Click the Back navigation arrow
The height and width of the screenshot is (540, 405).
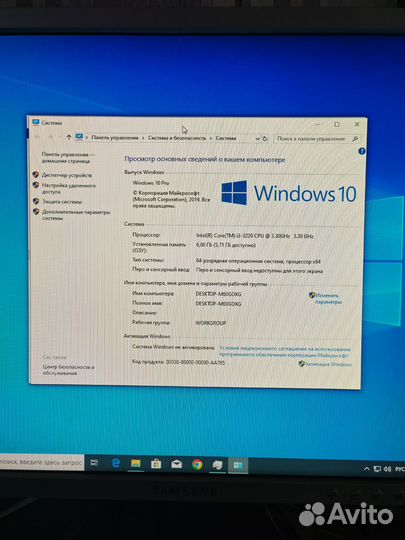click(37, 137)
